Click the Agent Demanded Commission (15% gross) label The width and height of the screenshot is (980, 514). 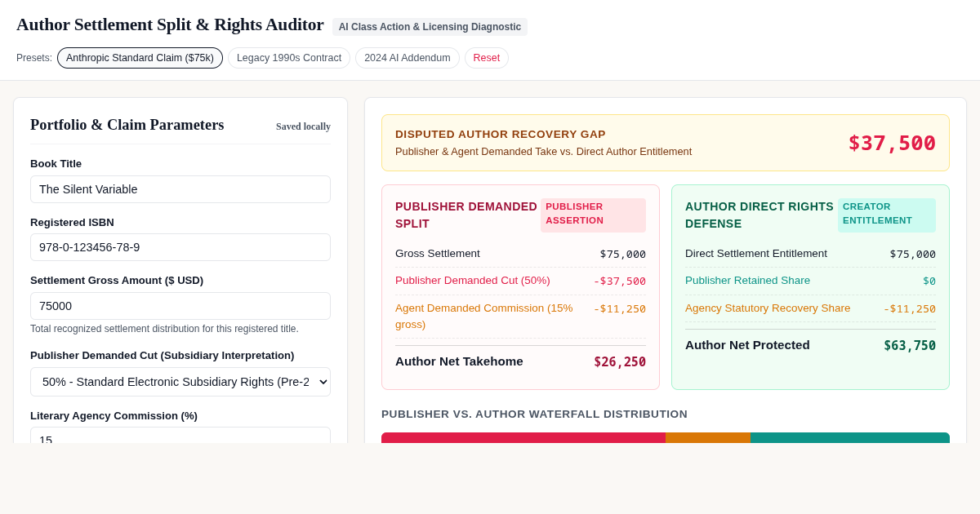click(x=484, y=317)
